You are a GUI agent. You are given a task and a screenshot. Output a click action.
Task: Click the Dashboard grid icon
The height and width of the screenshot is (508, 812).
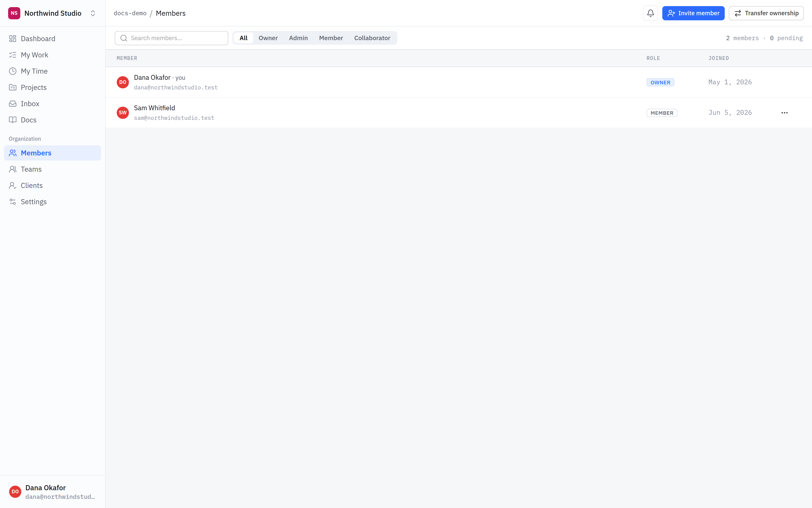pyautogui.click(x=13, y=39)
